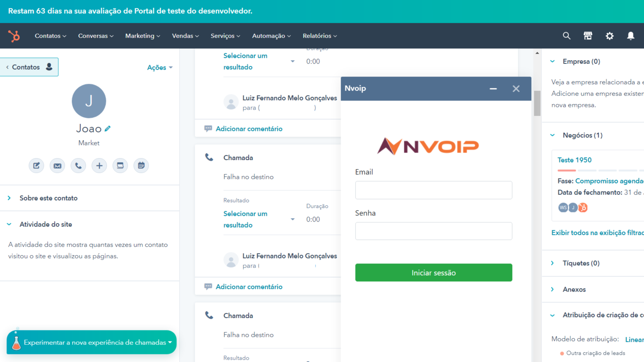The image size is (644, 362).
Task: Click the meeting calendar icon
Action: 141,166
